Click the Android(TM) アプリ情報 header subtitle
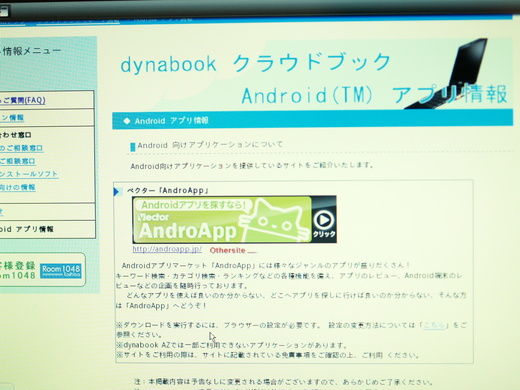Viewport: 520px width, 390px height. pos(375,95)
